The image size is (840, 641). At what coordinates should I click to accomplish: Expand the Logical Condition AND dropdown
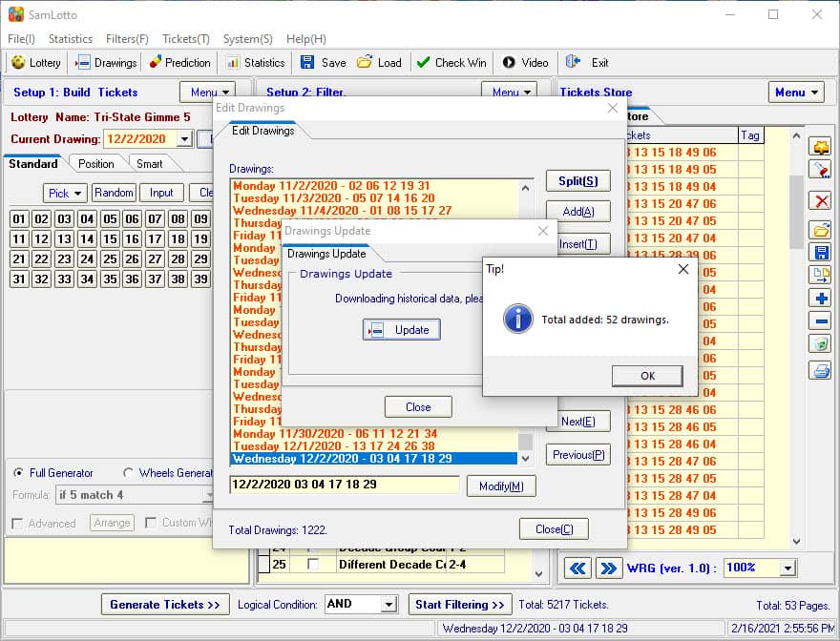[x=389, y=605]
